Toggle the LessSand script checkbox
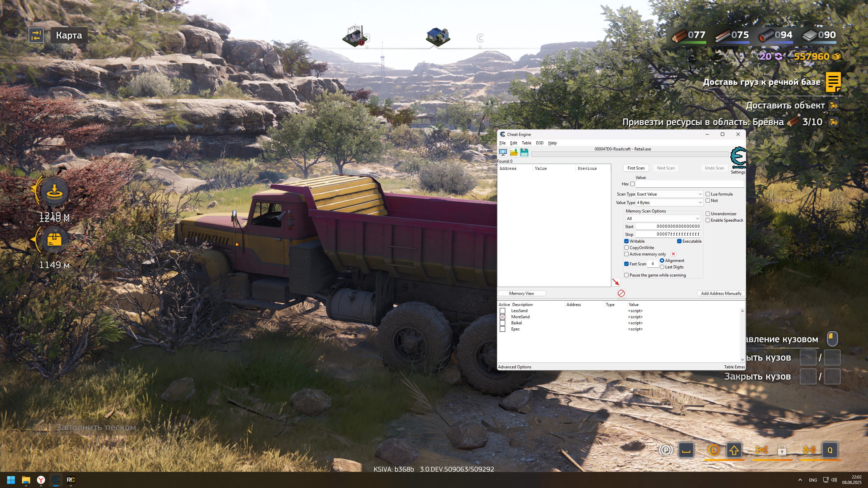Viewport: 868px width, 488px height. pos(502,311)
